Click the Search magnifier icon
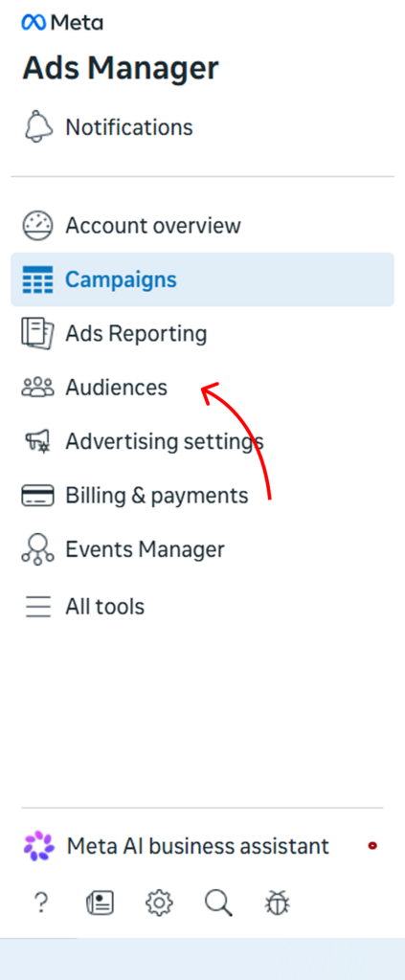405x980 pixels. [x=218, y=902]
